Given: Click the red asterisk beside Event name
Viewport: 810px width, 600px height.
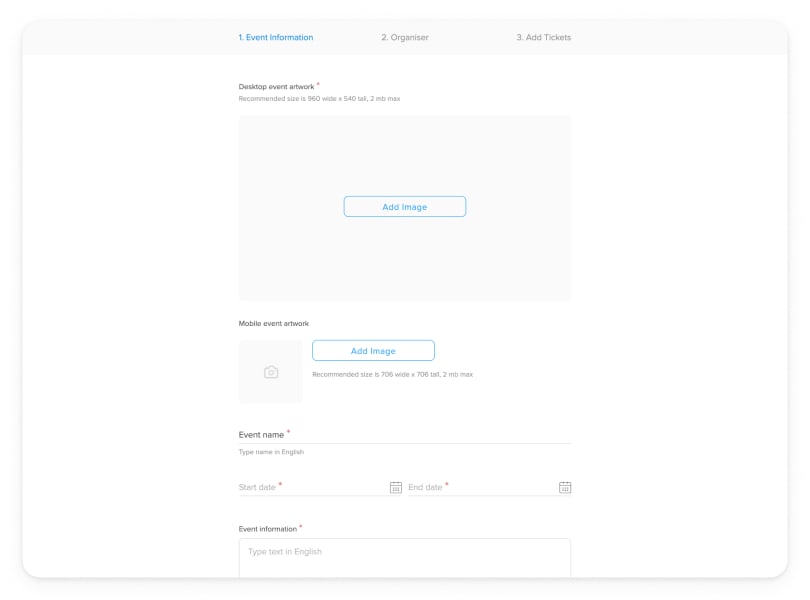Looking at the screenshot, I should coord(289,432).
